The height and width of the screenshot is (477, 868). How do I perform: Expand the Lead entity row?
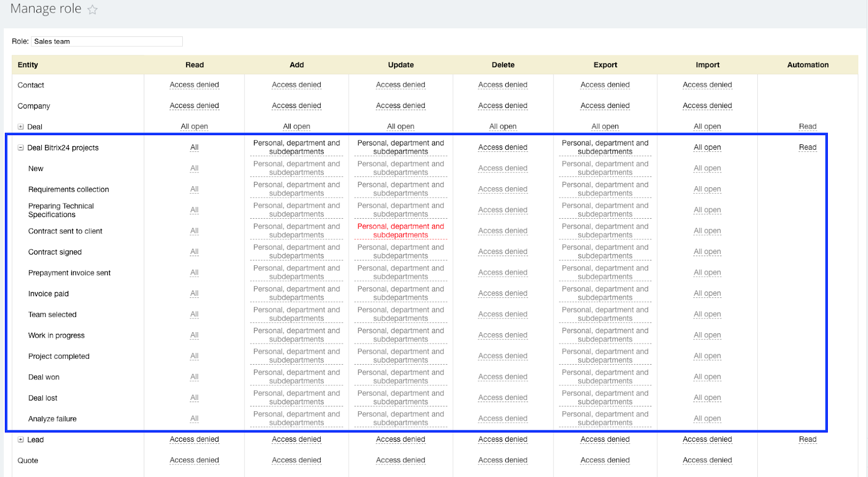click(21, 440)
